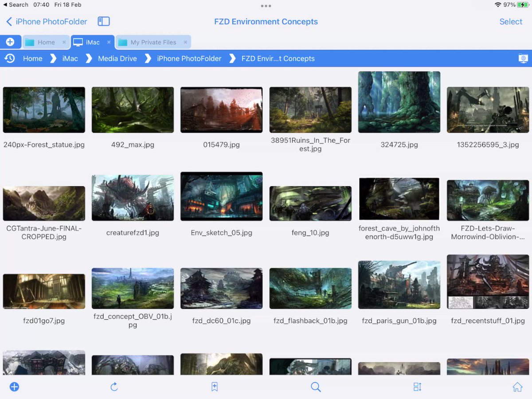Open fzd_paris_gun_01b.jpg thumbnail
The height and width of the screenshot is (399, 532).
click(399, 285)
